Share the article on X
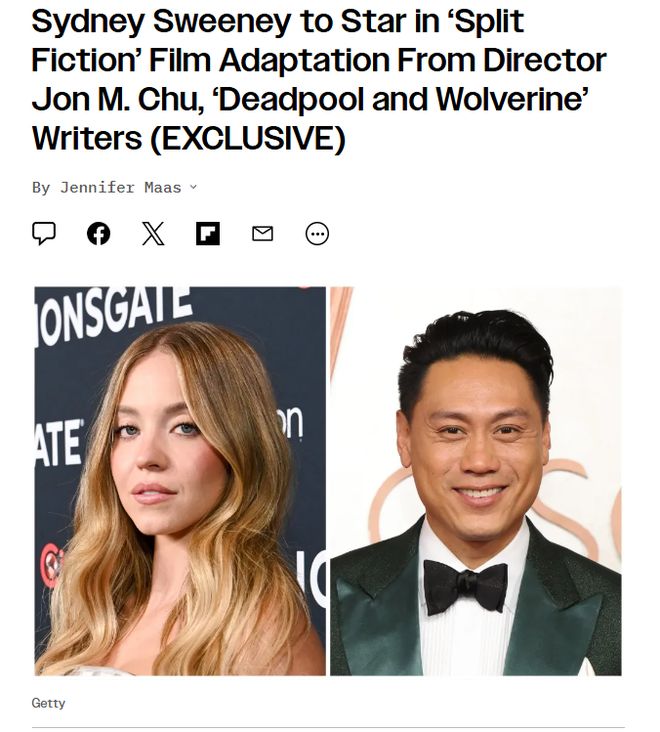 pyautogui.click(x=153, y=233)
